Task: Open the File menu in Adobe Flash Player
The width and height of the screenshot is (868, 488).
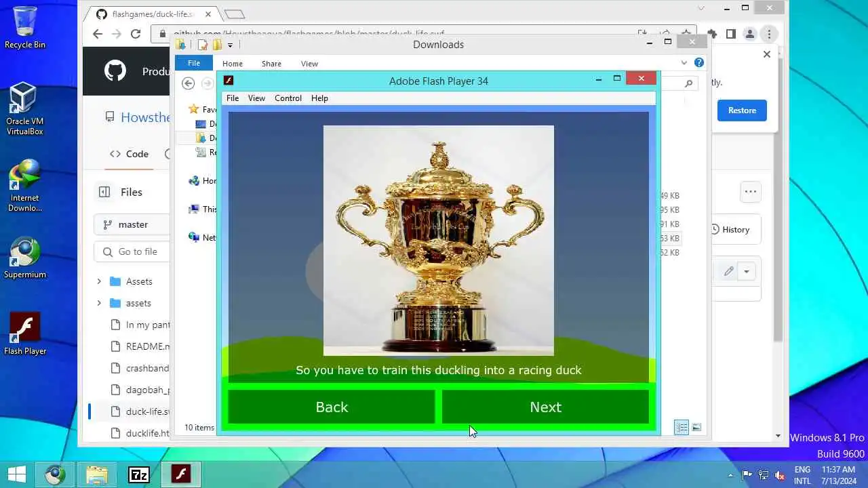Action: [x=233, y=98]
